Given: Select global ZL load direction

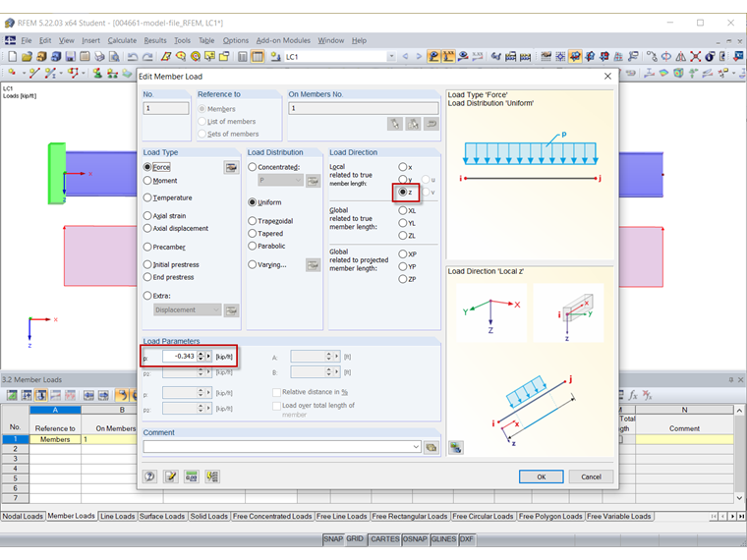Looking at the screenshot, I should coord(403,236).
